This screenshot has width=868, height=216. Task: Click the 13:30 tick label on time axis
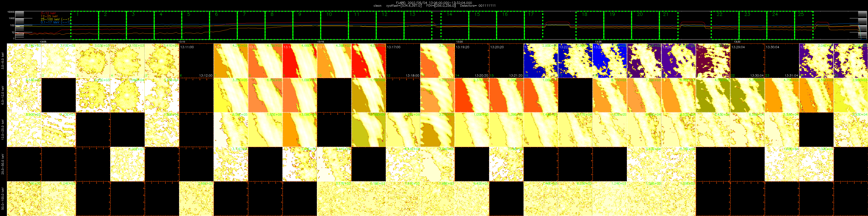pos(737,41)
